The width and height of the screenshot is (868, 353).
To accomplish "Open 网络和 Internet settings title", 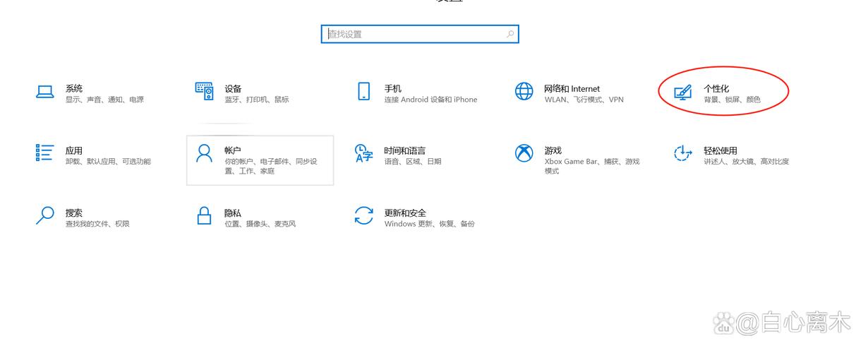I will coord(572,88).
